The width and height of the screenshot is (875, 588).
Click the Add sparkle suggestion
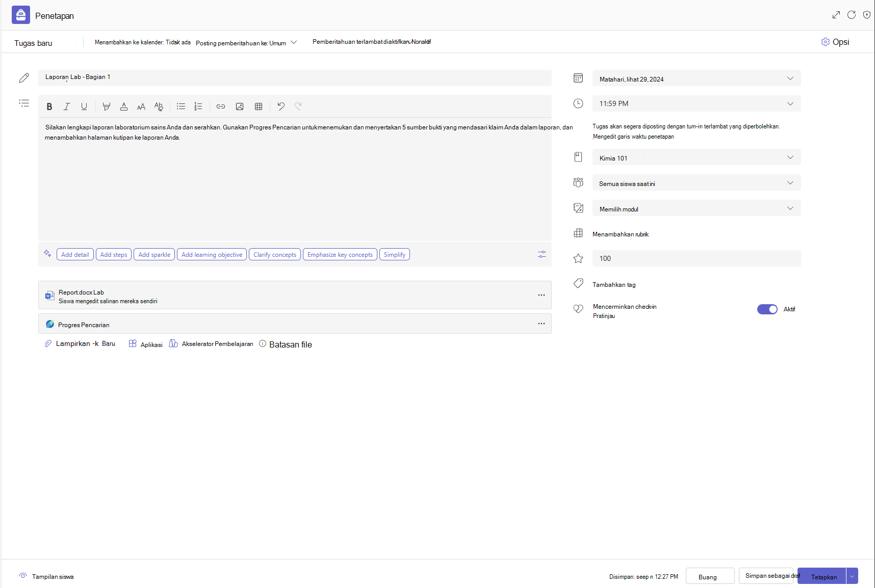coord(155,254)
